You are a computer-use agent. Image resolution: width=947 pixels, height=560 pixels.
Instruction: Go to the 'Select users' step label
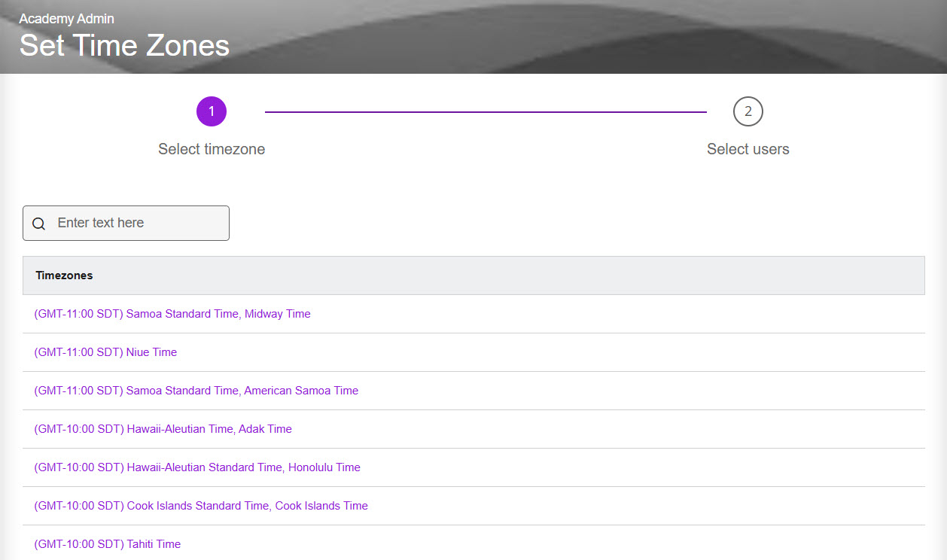[x=748, y=149]
